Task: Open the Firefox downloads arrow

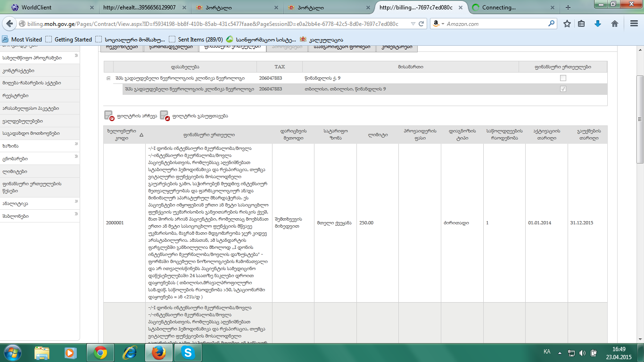Action: tap(598, 24)
